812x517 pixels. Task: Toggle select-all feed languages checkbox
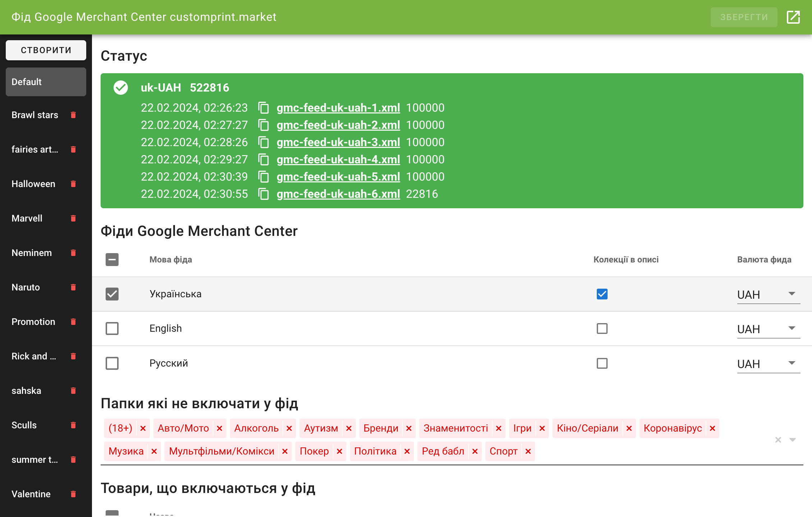tap(112, 260)
